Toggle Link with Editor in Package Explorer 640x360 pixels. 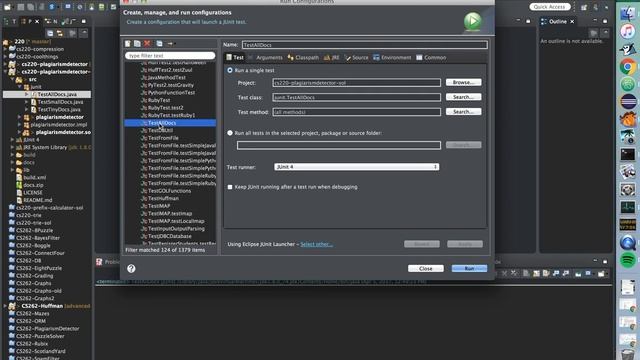[x=60, y=33]
